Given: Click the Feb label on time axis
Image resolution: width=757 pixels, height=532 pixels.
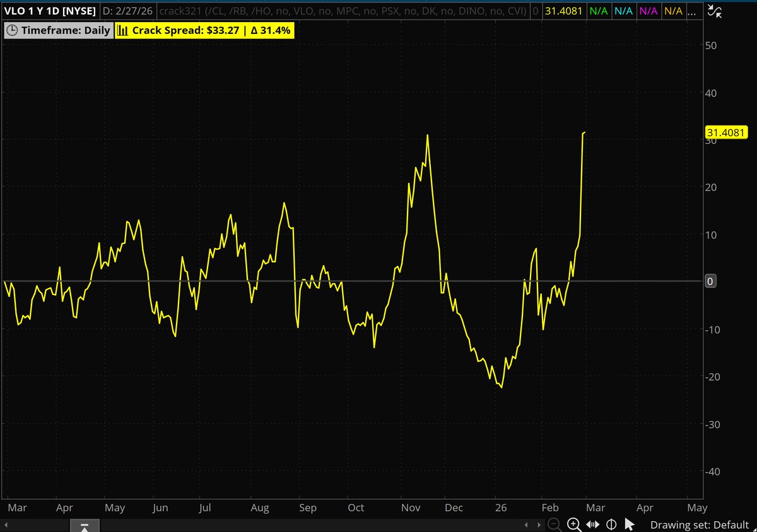Looking at the screenshot, I should click(x=549, y=507).
